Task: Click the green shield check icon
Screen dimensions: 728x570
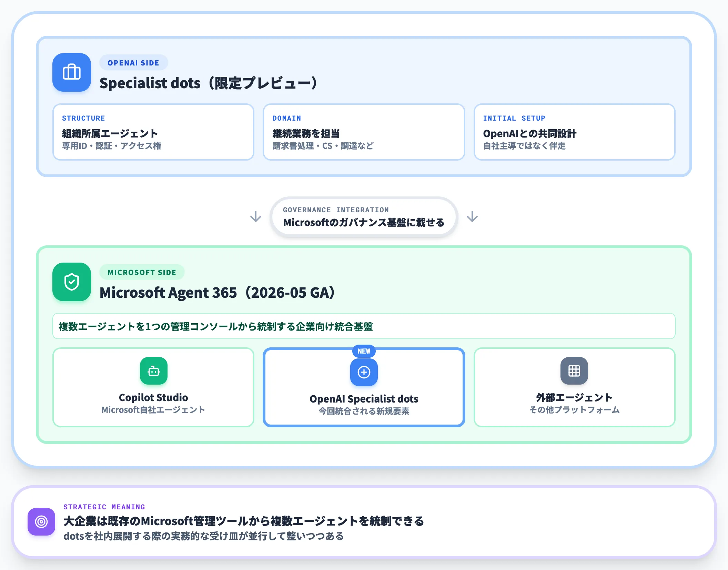Action: (72, 282)
